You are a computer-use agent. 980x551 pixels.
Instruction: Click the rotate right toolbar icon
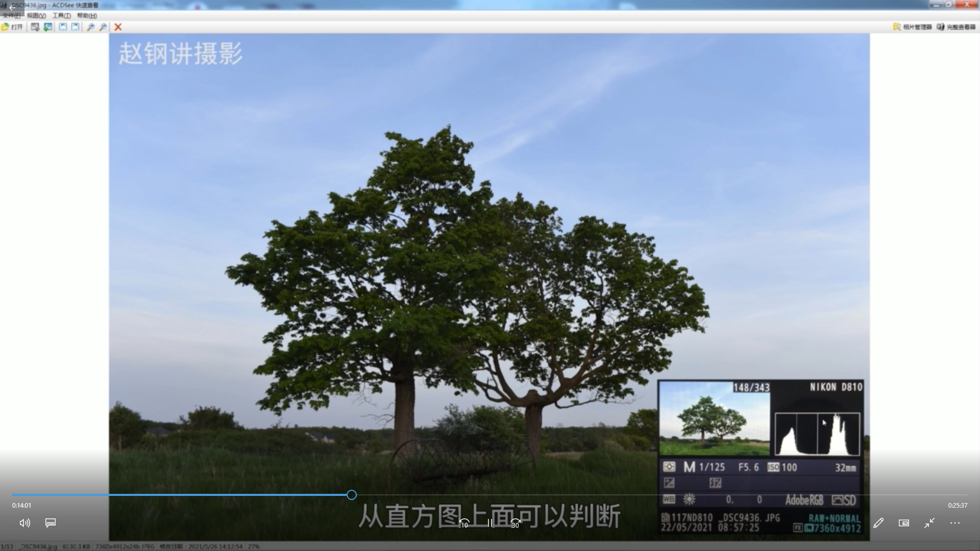pos(76,27)
